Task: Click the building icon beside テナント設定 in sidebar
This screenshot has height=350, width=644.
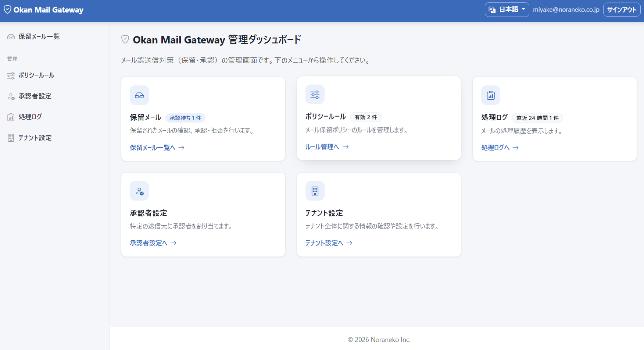Action: point(11,138)
